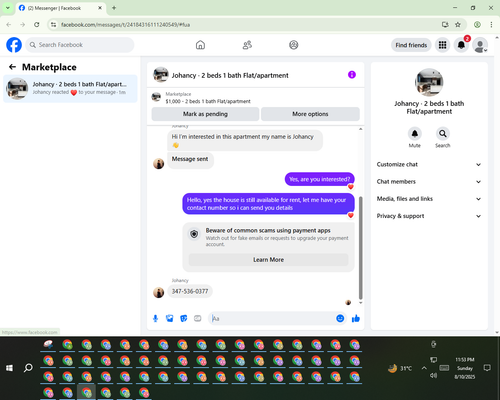View site information icon in address bar

(x=54, y=25)
